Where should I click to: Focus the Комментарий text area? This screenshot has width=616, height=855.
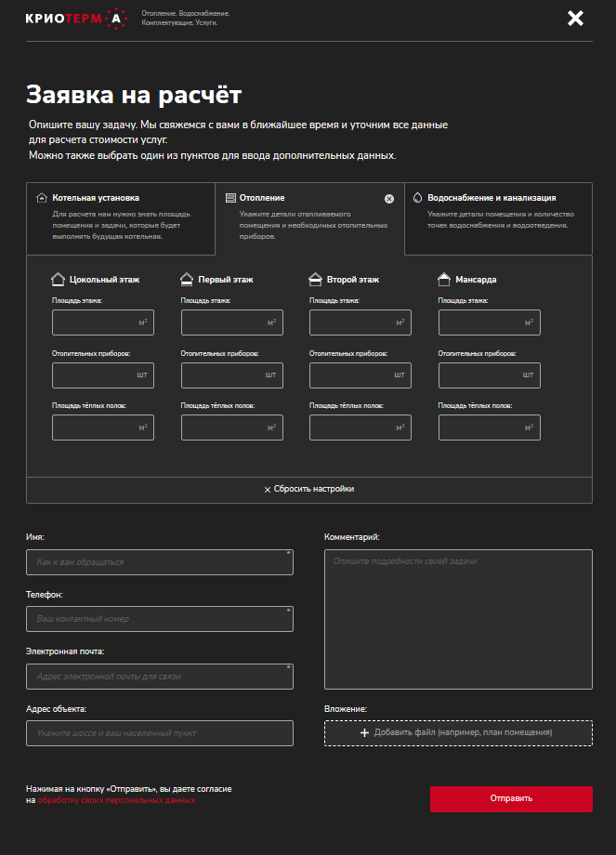[458, 619]
